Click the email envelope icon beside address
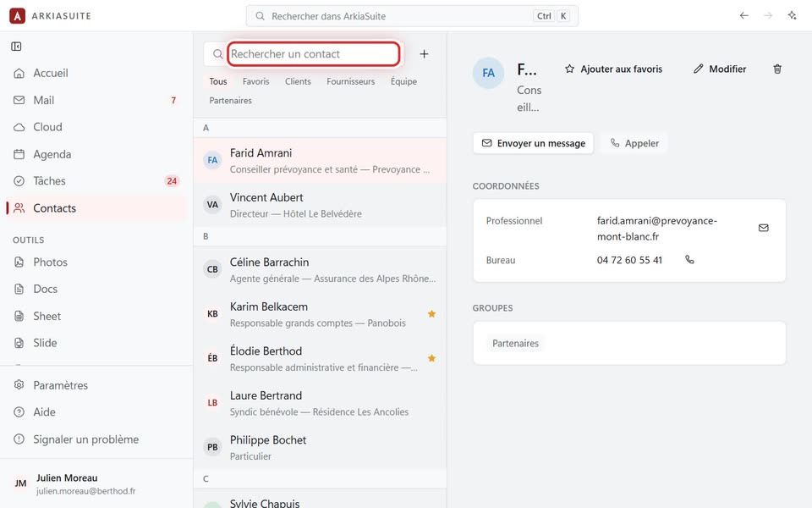Viewport: 812px width, 508px height. pos(763,228)
